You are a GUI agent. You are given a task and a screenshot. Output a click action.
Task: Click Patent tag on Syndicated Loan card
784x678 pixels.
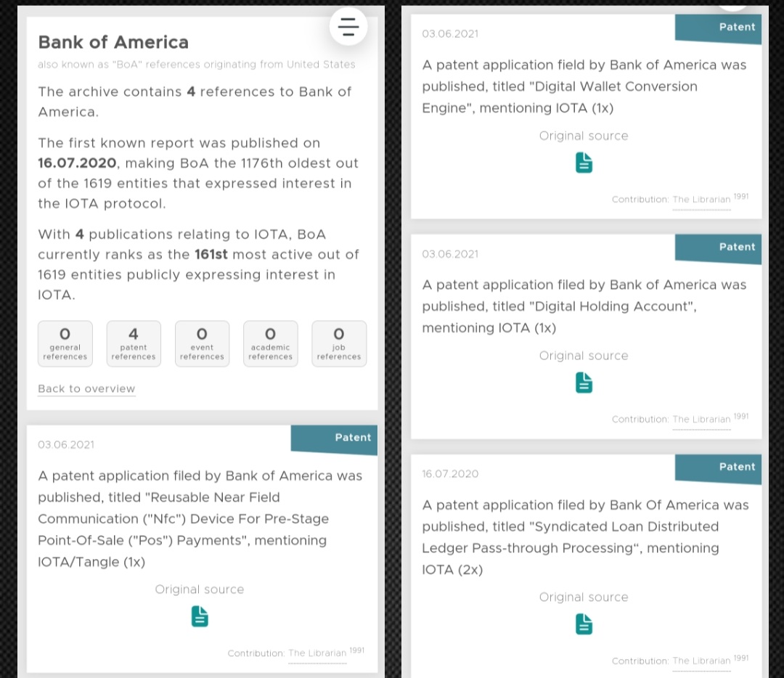pyautogui.click(x=719, y=468)
